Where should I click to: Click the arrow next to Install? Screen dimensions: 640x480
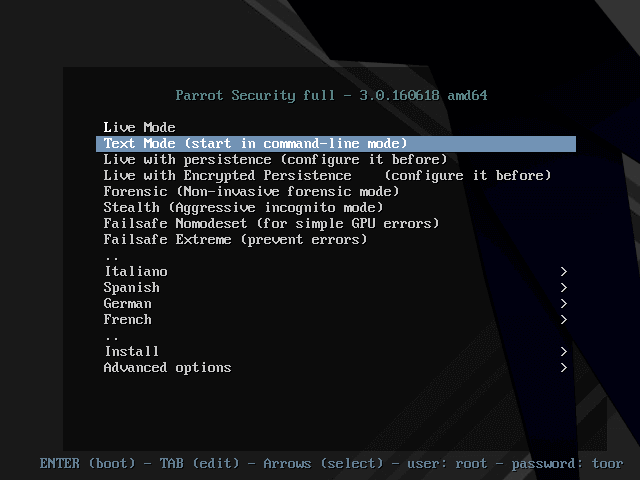[564, 351]
